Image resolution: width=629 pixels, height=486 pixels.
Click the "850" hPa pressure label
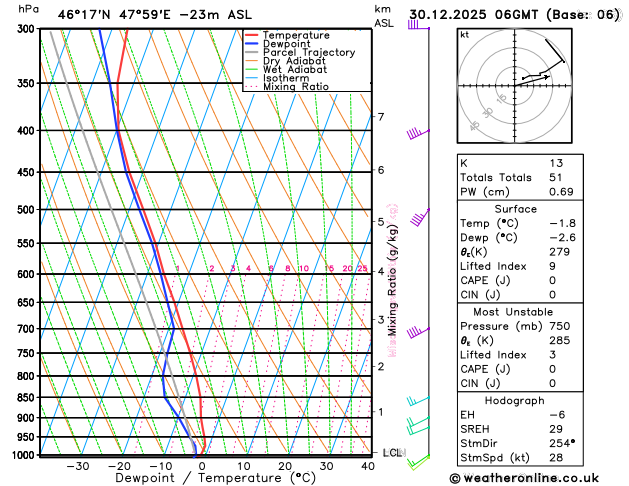pos(28,397)
